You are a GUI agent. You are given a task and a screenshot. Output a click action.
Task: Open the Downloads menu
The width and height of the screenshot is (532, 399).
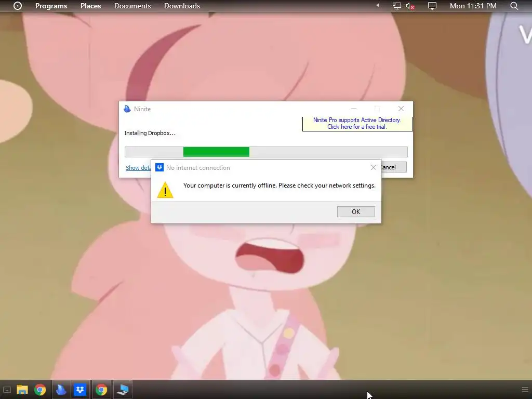182,6
